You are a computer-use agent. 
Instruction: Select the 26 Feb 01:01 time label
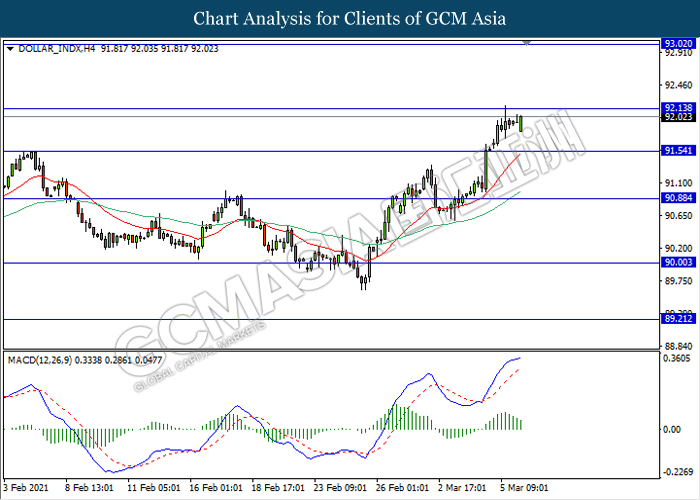click(x=400, y=489)
